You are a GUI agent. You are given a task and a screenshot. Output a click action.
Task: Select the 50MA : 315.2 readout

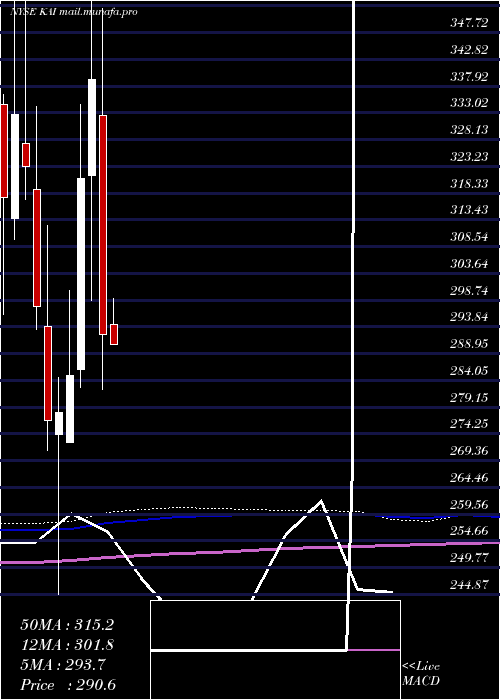(x=67, y=625)
